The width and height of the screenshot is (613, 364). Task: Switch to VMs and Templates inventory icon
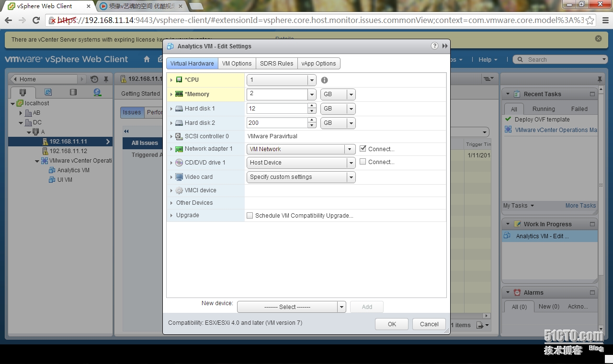coord(48,92)
